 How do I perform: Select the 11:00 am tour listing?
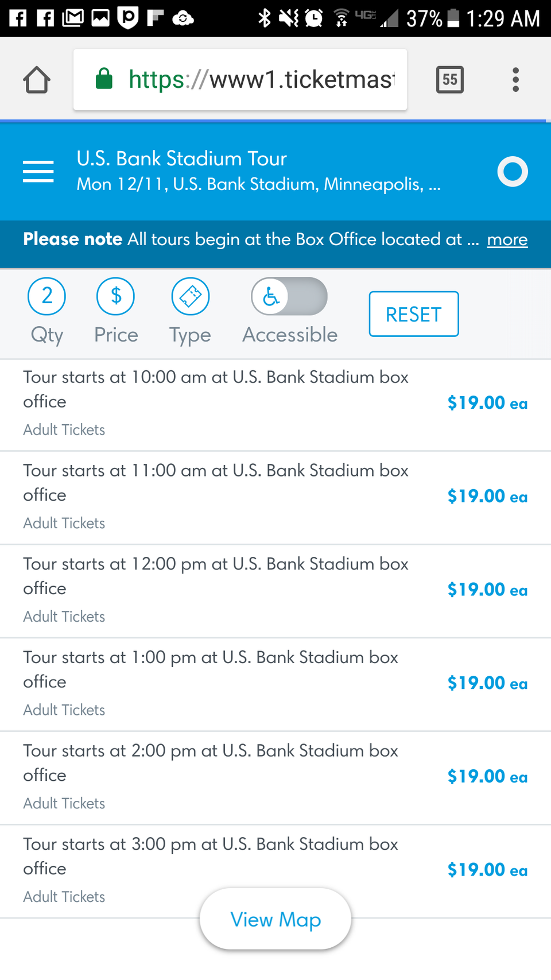(216, 495)
